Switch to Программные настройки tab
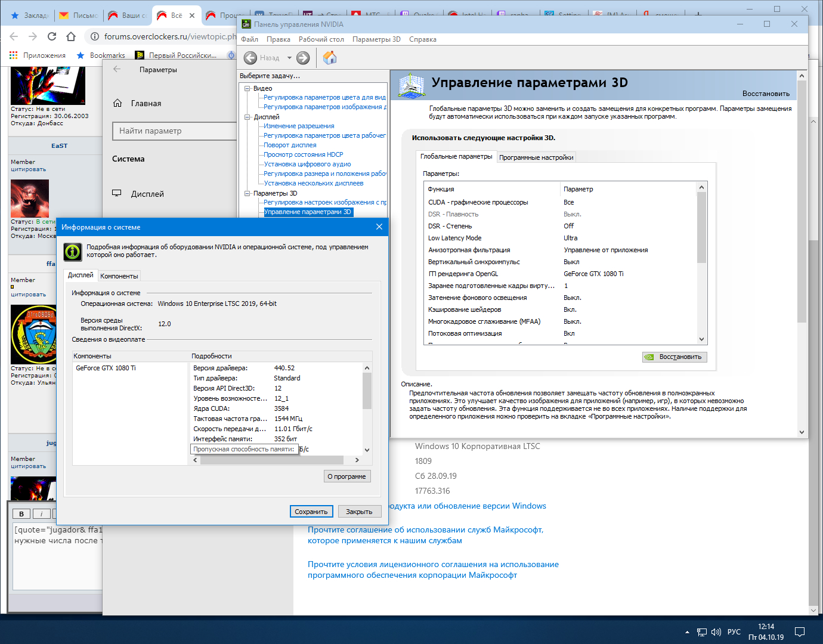Image resolution: width=823 pixels, height=644 pixels. [x=536, y=157]
